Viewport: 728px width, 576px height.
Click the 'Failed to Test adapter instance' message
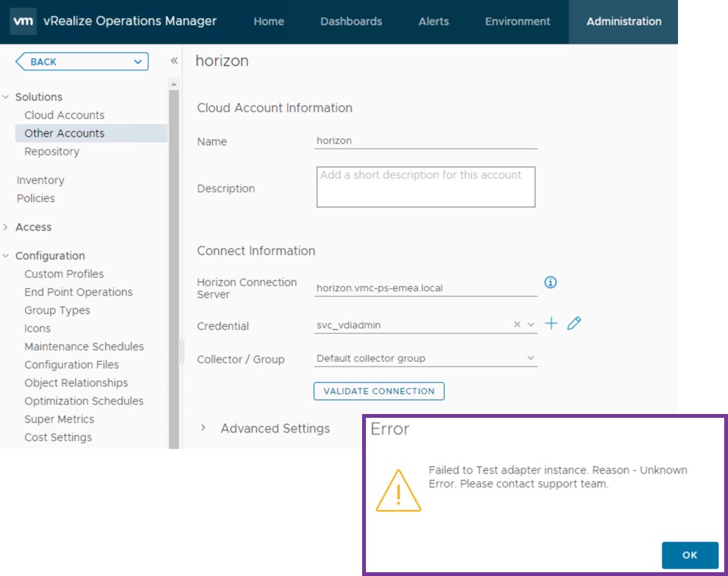point(558,477)
